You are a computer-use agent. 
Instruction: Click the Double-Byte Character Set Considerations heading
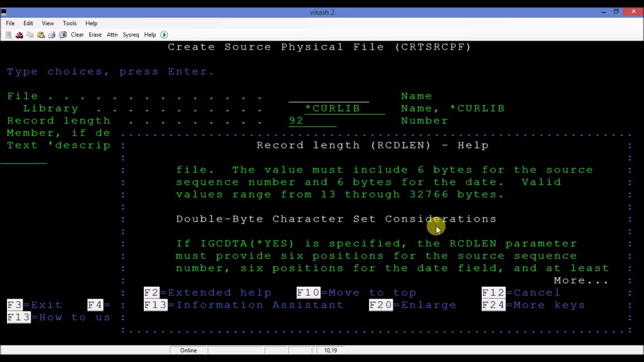(x=337, y=219)
